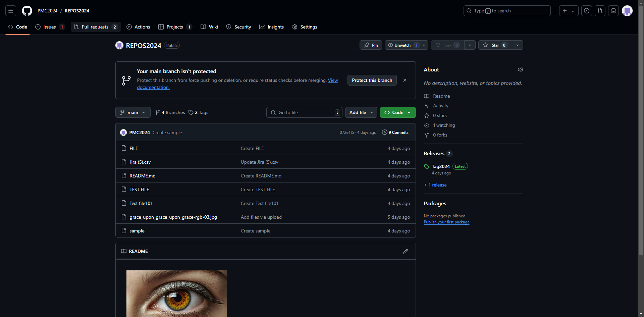Open pull requests icon in top header
The width and height of the screenshot is (644, 317).
[x=600, y=11]
